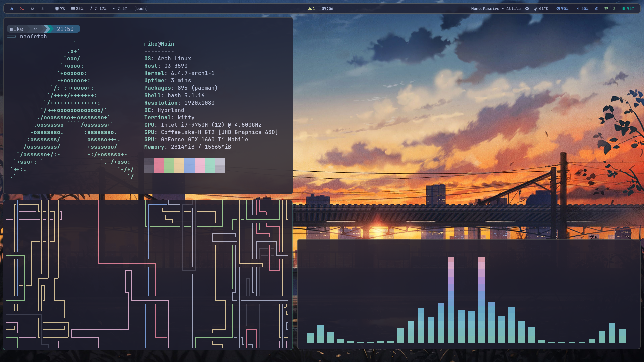This screenshot has width=644, height=362.
Task: Switch to workspace 3 in the bar
Action: point(43,9)
